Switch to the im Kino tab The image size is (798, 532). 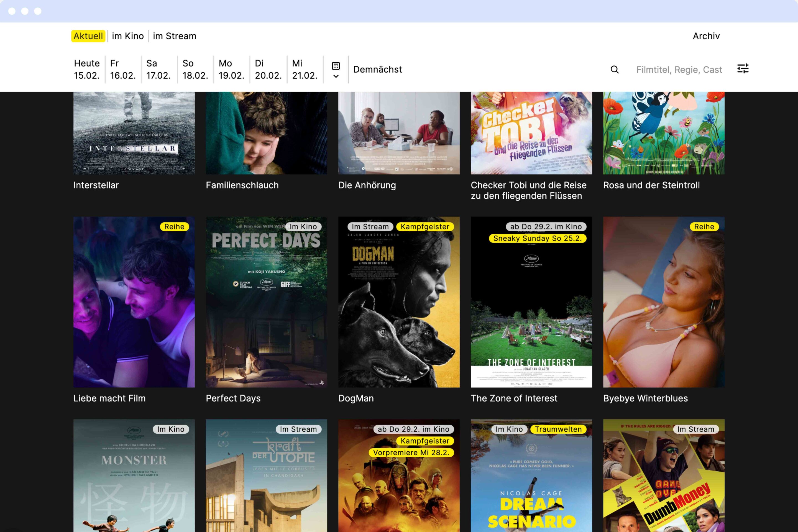[x=127, y=36]
